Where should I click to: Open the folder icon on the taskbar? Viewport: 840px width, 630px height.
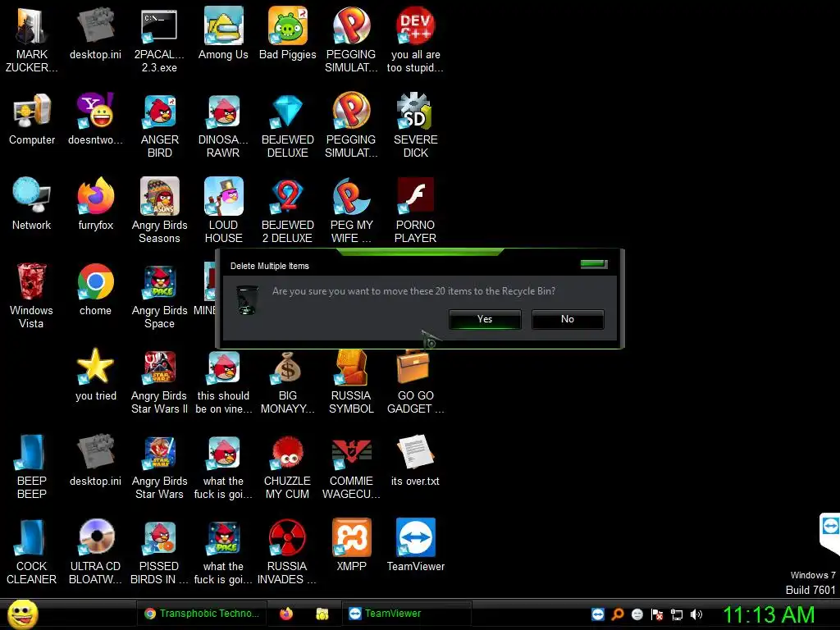coord(322,614)
